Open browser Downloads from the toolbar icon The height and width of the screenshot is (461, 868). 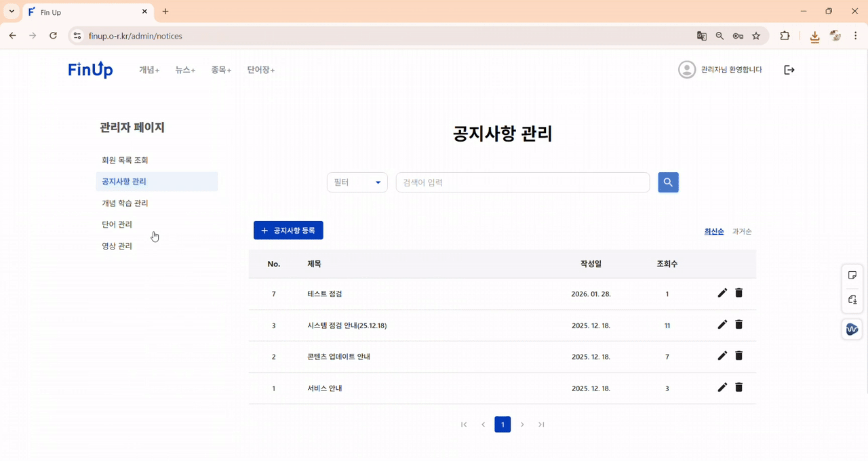pos(814,36)
